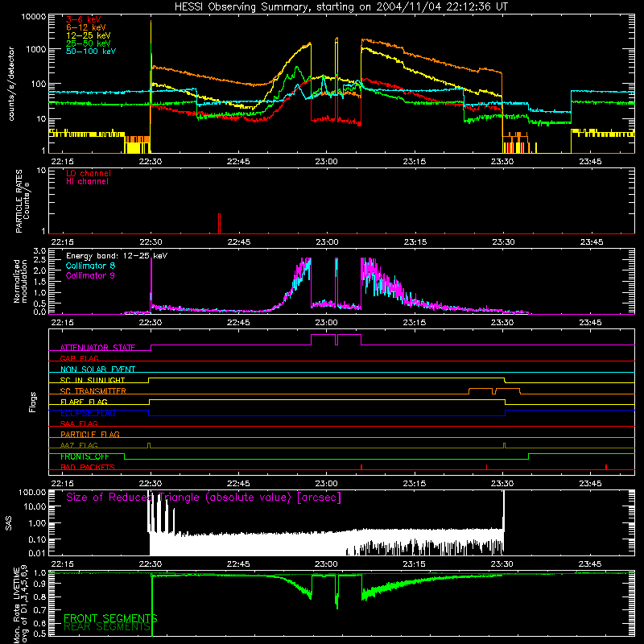
Task: Click the HESSI Observing Summary title text
Action: (341, 7)
